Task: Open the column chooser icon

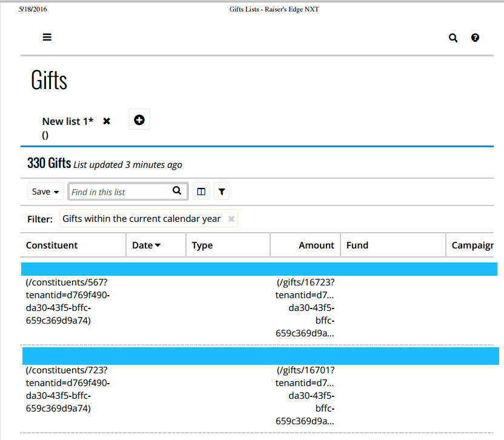Action: pyautogui.click(x=201, y=192)
